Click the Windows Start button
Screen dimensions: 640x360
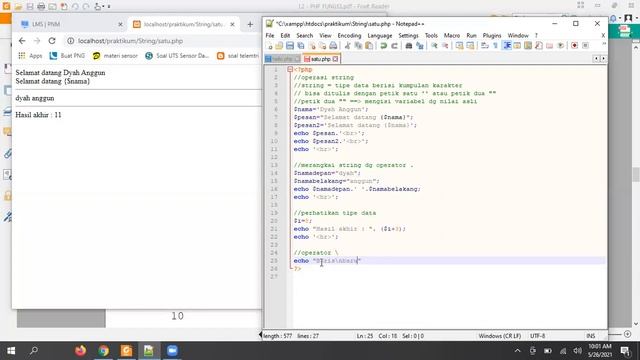[x=11, y=351]
